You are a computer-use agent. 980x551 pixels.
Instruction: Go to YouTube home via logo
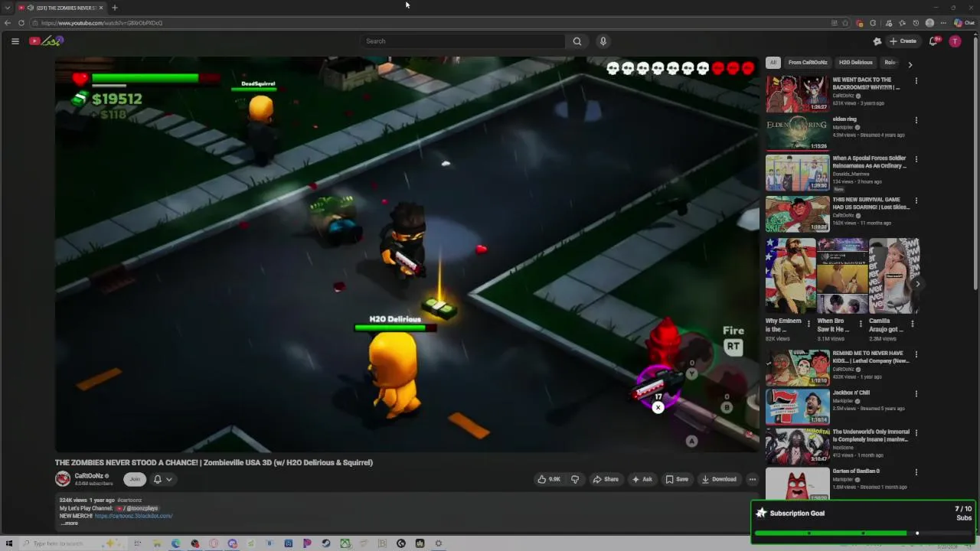click(46, 41)
